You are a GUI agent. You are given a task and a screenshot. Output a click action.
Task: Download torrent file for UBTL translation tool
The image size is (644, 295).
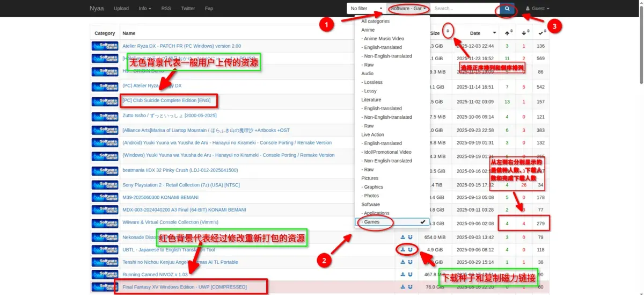click(403, 249)
